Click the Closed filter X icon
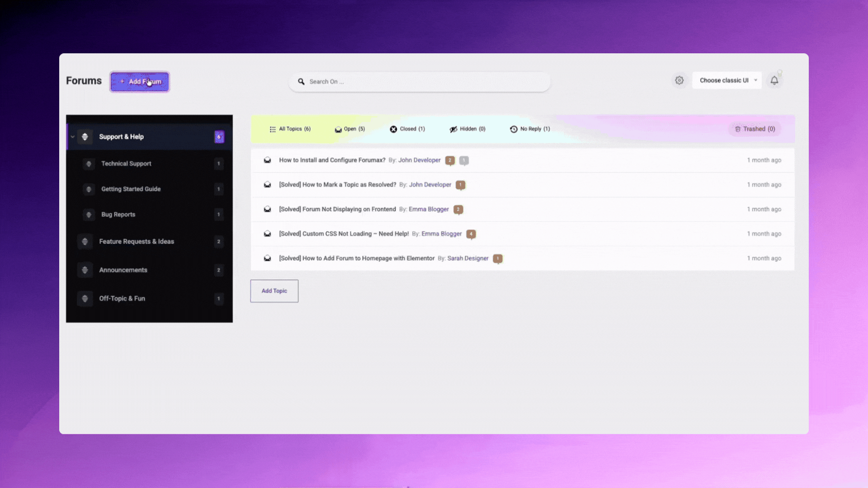The image size is (868, 488). [x=393, y=129]
